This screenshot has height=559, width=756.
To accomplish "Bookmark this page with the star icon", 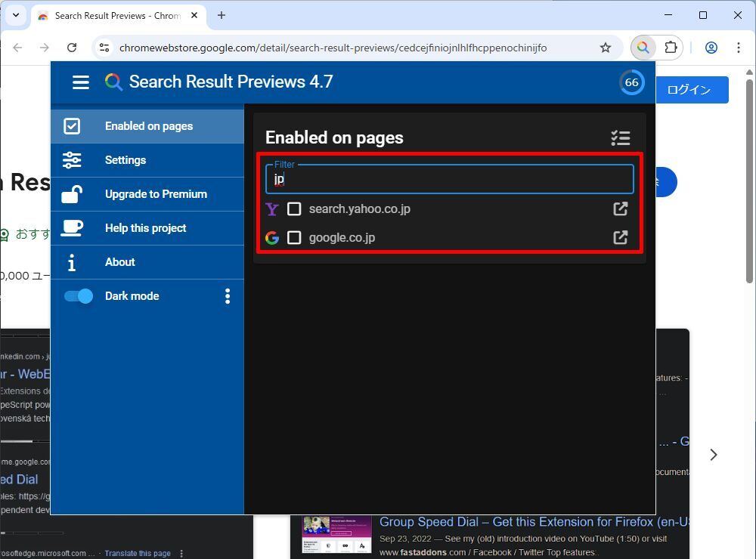I will point(606,48).
